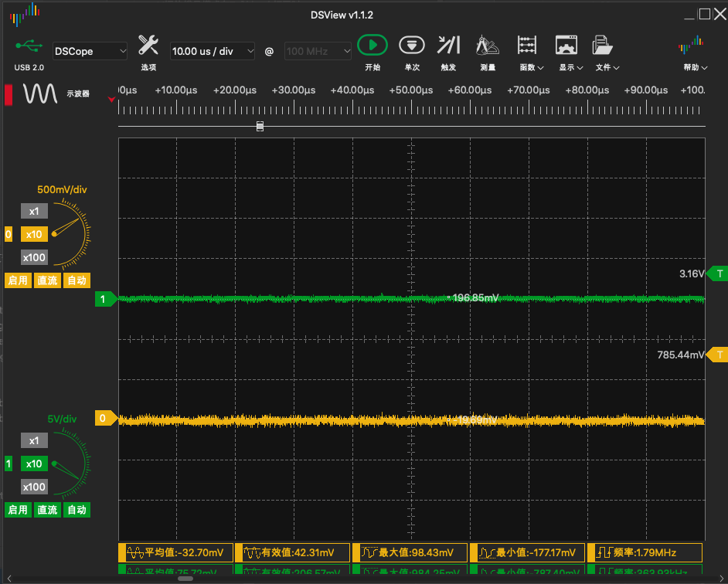Click the scrollbar right arrow at the bottom
This screenshot has width=728, height=584.
pyautogui.click(x=723, y=579)
